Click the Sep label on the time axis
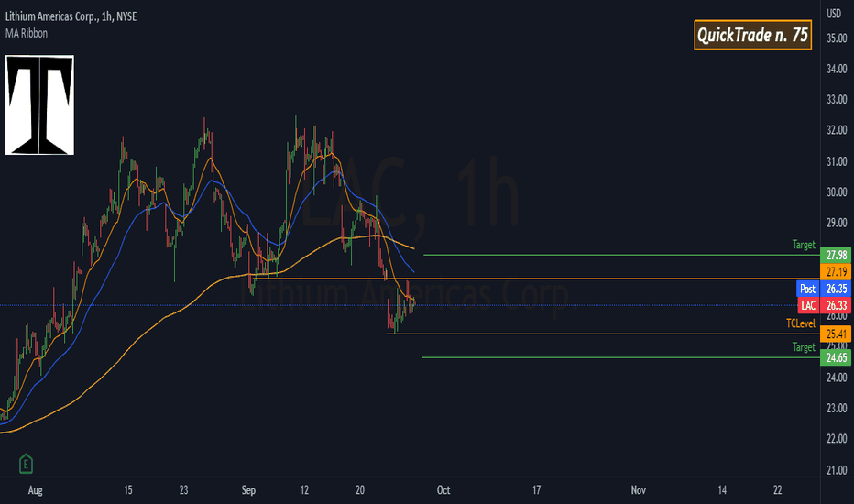854x504 pixels. click(248, 490)
